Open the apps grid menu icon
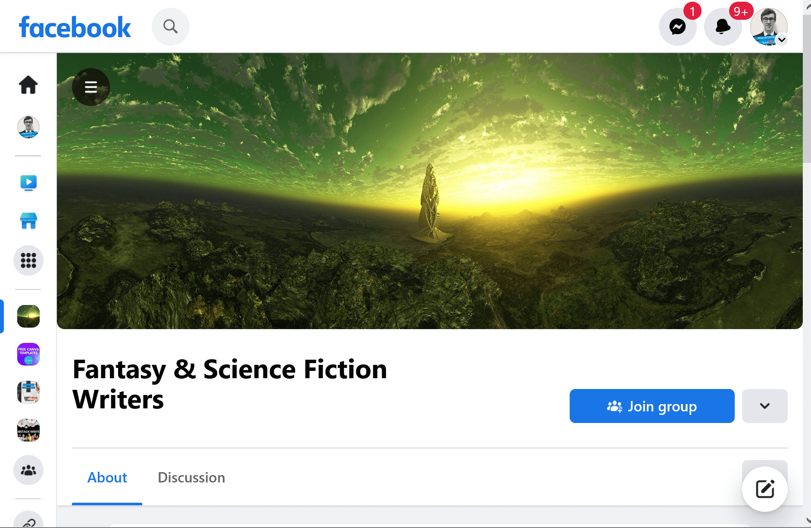Screen dimensions: 811x532 coord(28,260)
